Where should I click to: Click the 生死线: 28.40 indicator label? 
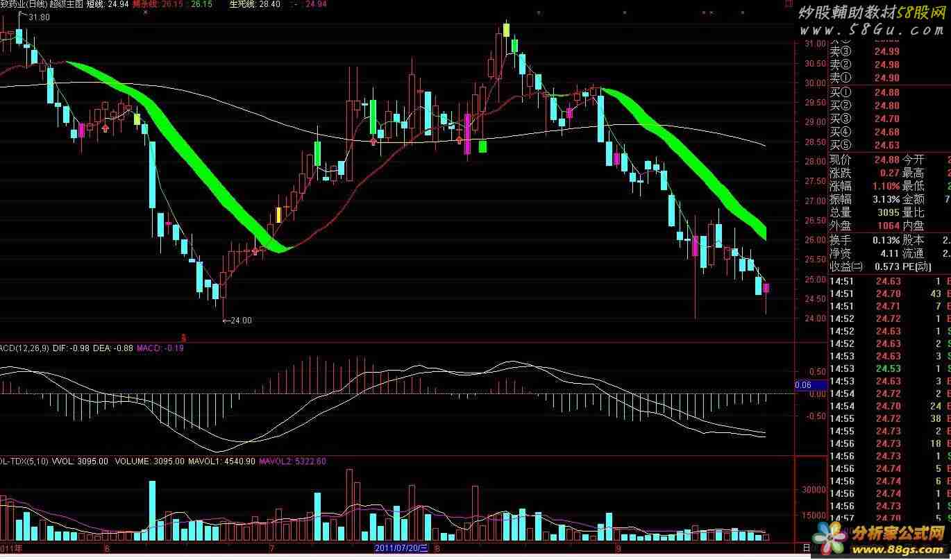pyautogui.click(x=255, y=4)
